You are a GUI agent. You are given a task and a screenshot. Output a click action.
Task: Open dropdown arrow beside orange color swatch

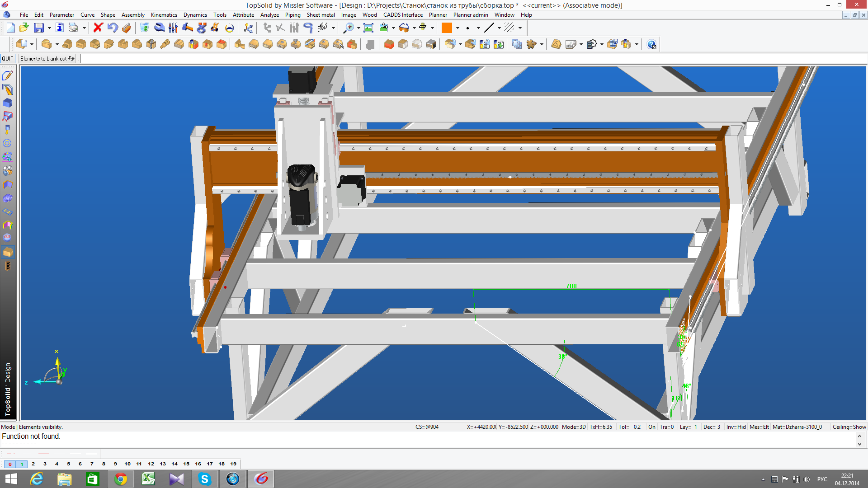point(458,28)
